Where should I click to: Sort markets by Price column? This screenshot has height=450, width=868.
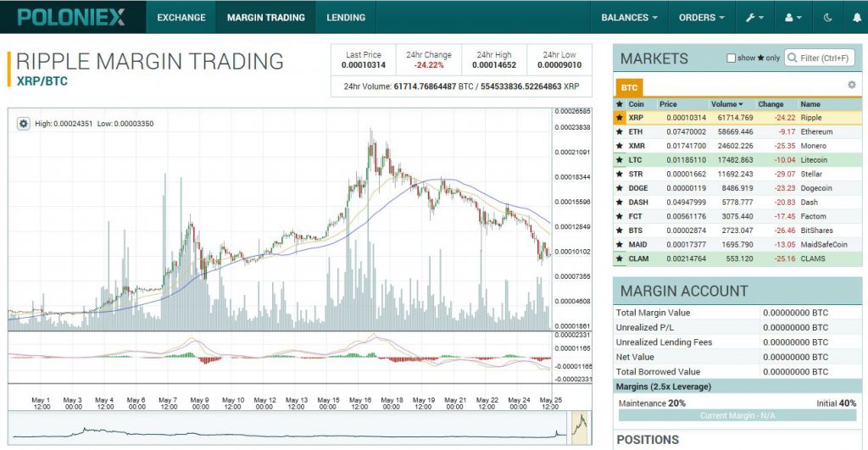[x=668, y=104]
